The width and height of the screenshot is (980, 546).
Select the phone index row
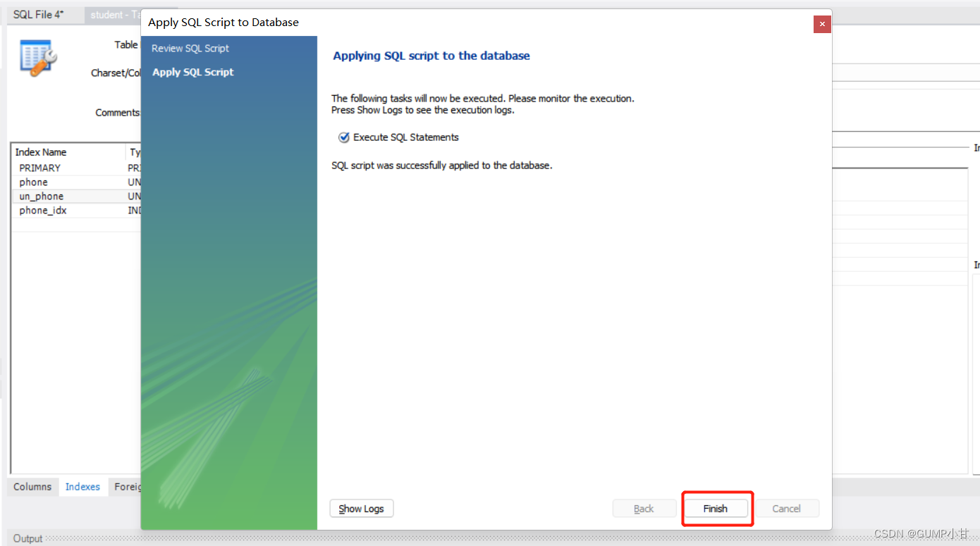76,182
